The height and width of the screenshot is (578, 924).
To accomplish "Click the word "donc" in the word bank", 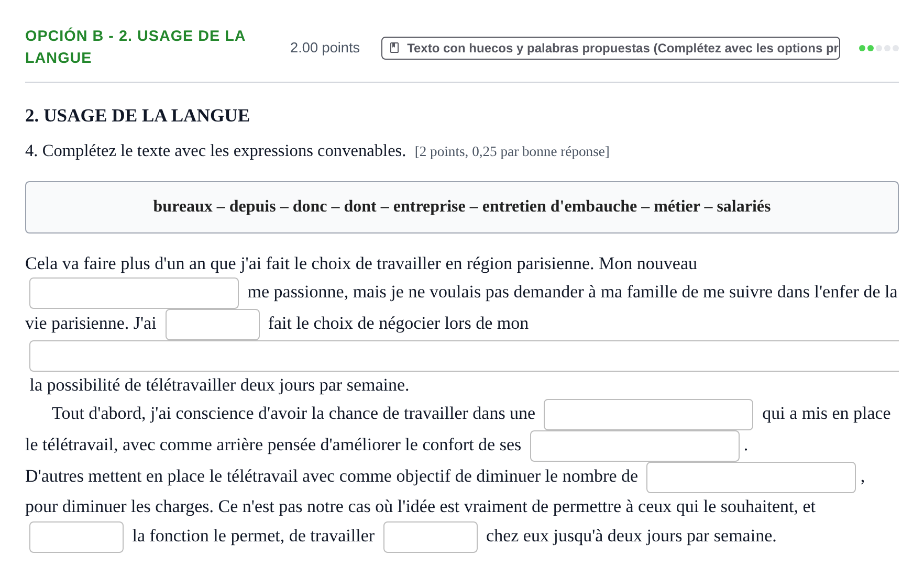I will click(310, 206).
